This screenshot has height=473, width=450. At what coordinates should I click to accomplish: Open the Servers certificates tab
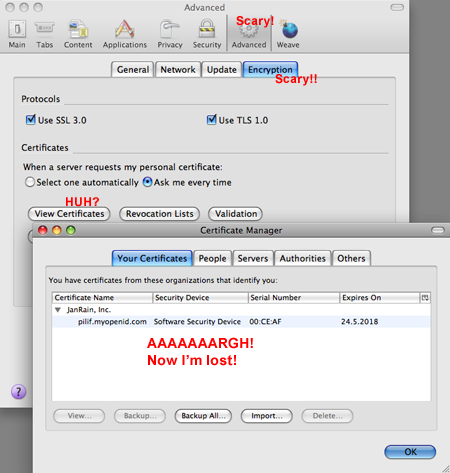click(253, 258)
